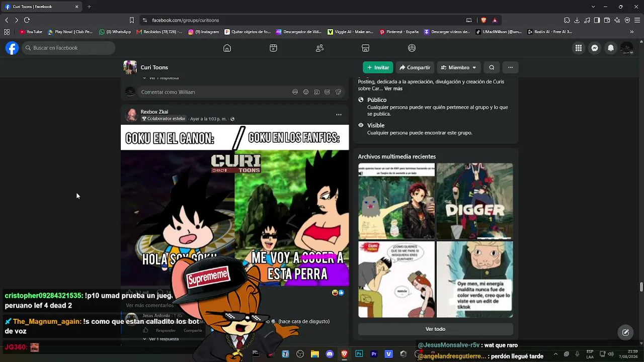644x362 pixels.
Task: Click the green Invitar button
Action: (378, 67)
